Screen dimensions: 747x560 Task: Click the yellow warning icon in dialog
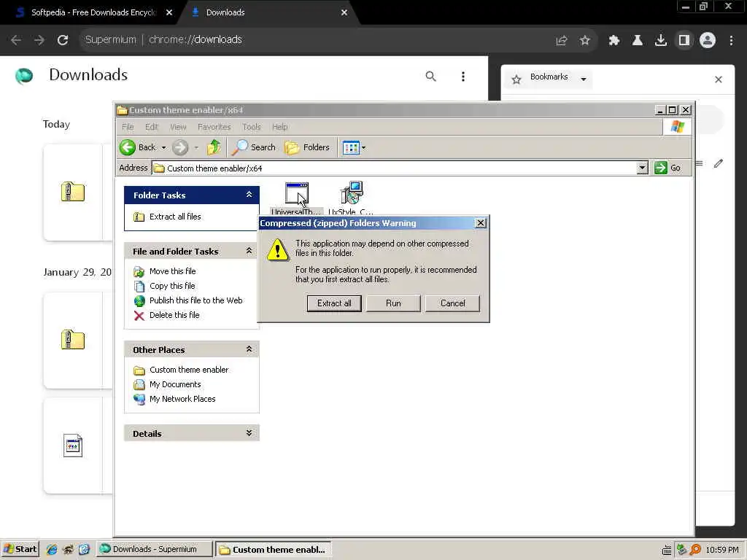[x=278, y=249]
